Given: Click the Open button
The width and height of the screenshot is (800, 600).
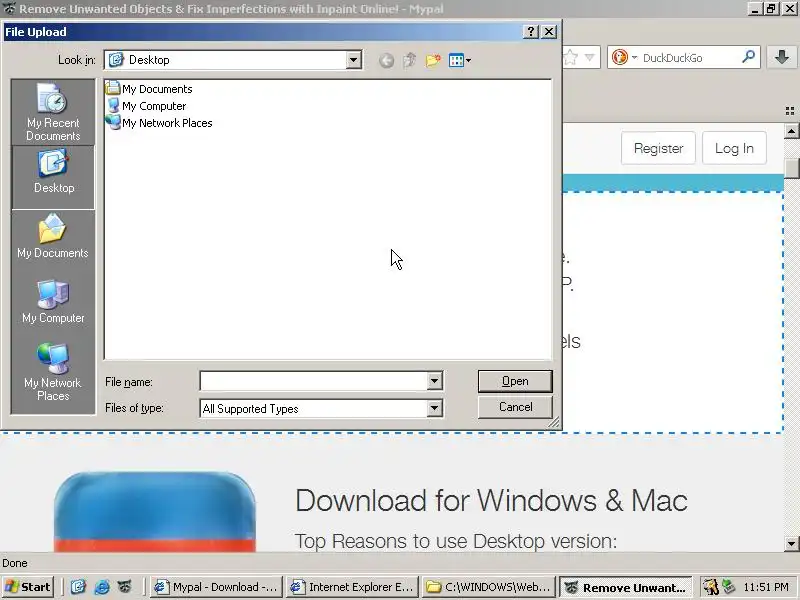Looking at the screenshot, I should click(x=515, y=381).
